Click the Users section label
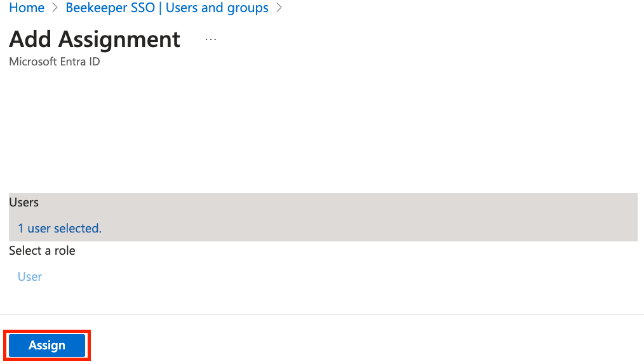The height and width of the screenshot is (364, 644). [x=24, y=202]
